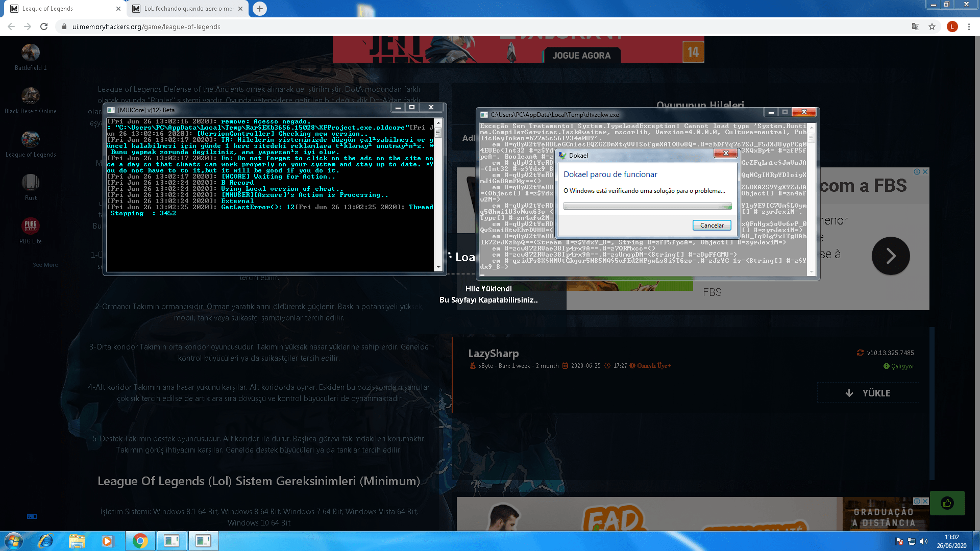Launch Internet Explorer from taskbar
This screenshot has height=551, width=980.
(x=45, y=541)
